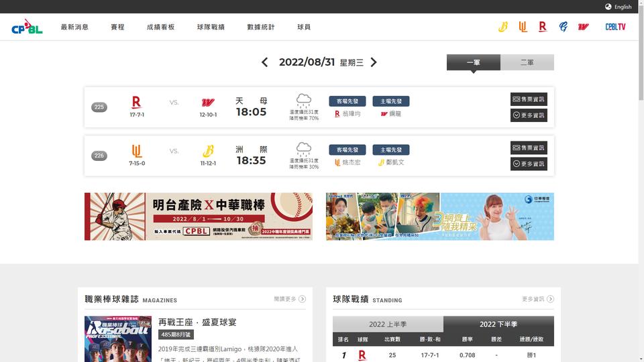This screenshot has height=362, width=644.
Task: Click 主場先發 label in game 226
Action: click(391, 149)
